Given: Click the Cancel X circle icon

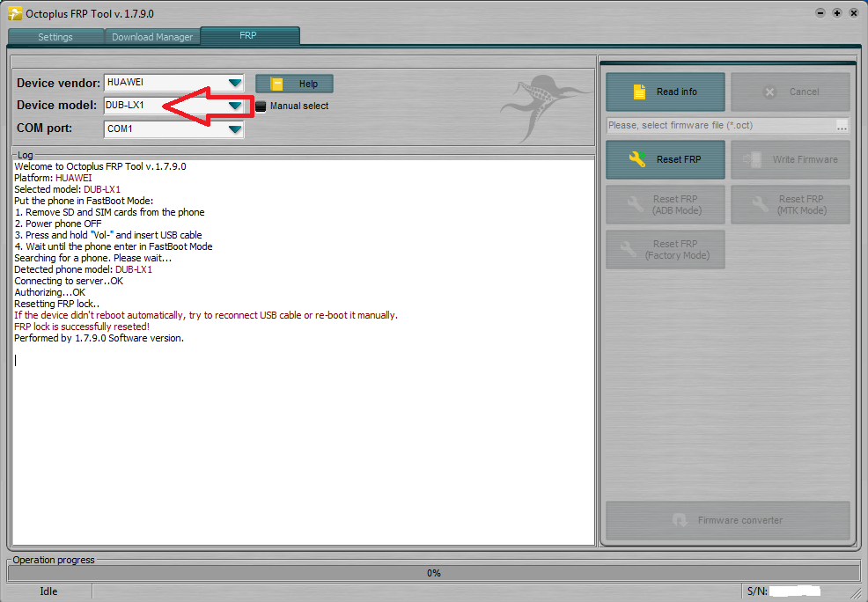Looking at the screenshot, I should [769, 92].
